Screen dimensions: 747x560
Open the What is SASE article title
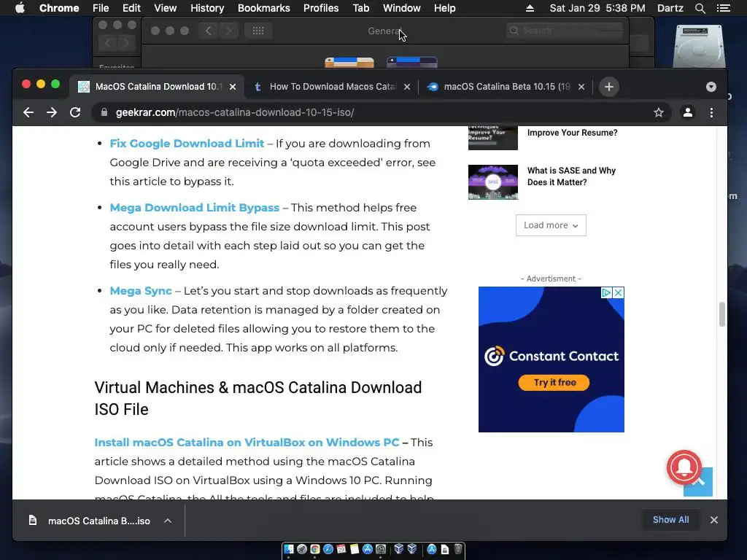(571, 176)
